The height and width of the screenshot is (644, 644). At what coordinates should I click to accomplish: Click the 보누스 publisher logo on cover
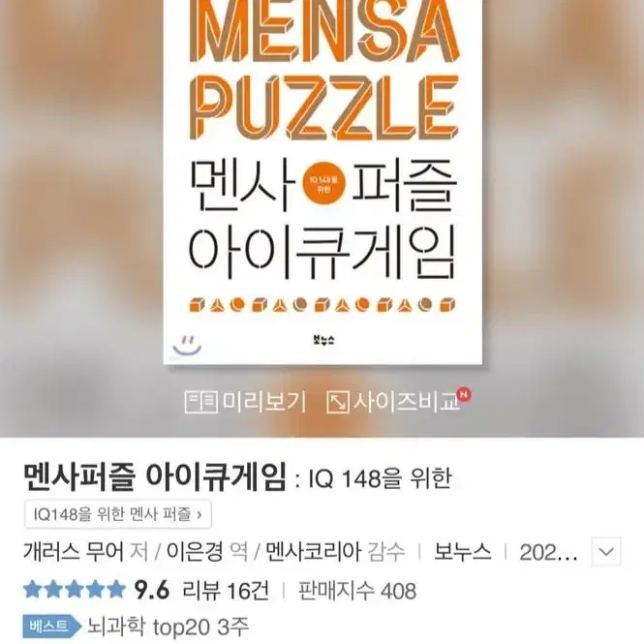323,340
